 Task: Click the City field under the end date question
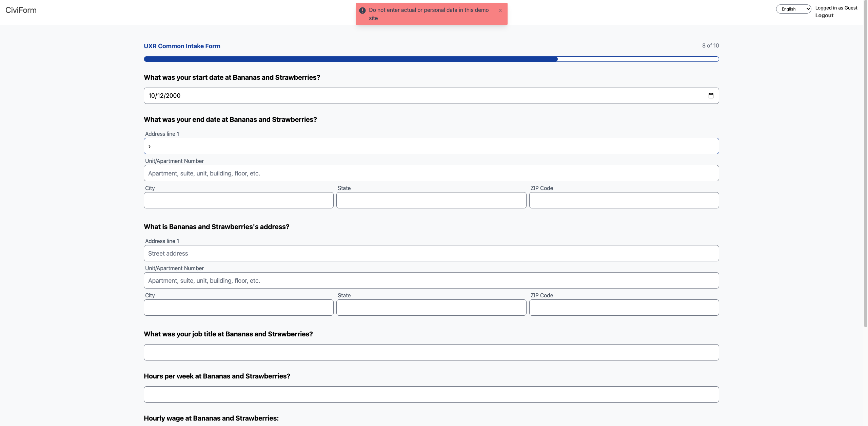(238, 200)
